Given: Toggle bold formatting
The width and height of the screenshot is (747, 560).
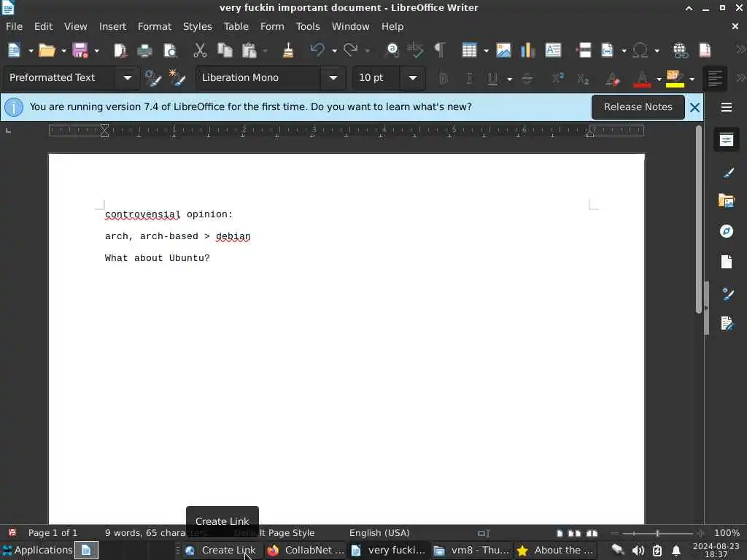Looking at the screenshot, I should click(x=443, y=79).
